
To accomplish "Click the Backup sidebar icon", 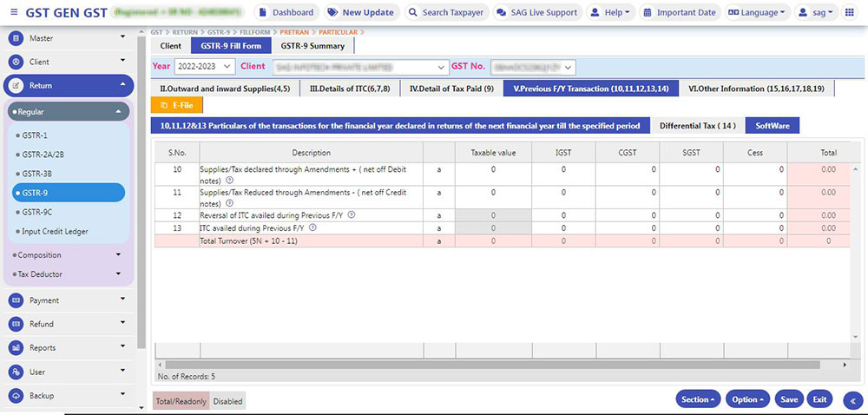I will 16,396.
